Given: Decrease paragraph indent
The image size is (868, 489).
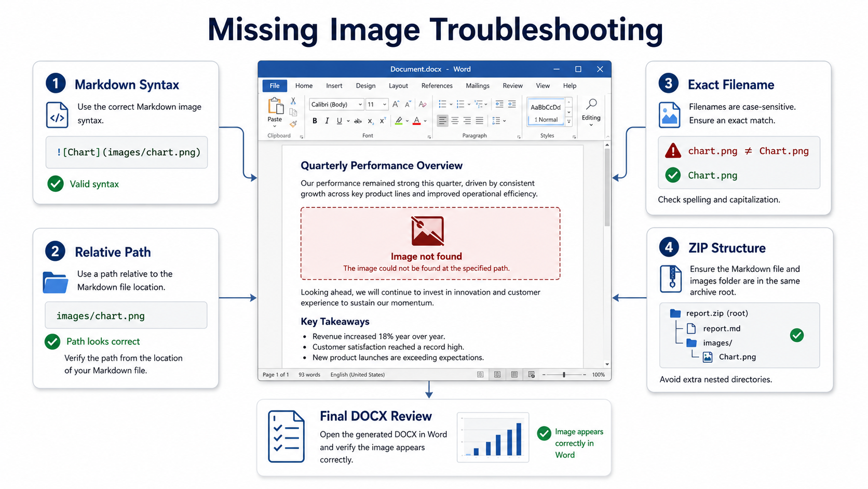Looking at the screenshot, I should (499, 104).
